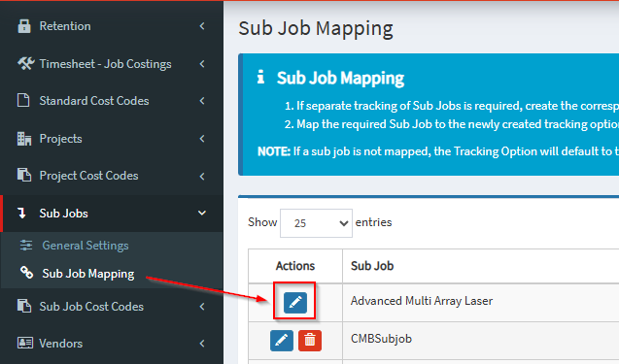
Task: Expand the Retention menu chevron
Action: (x=202, y=26)
